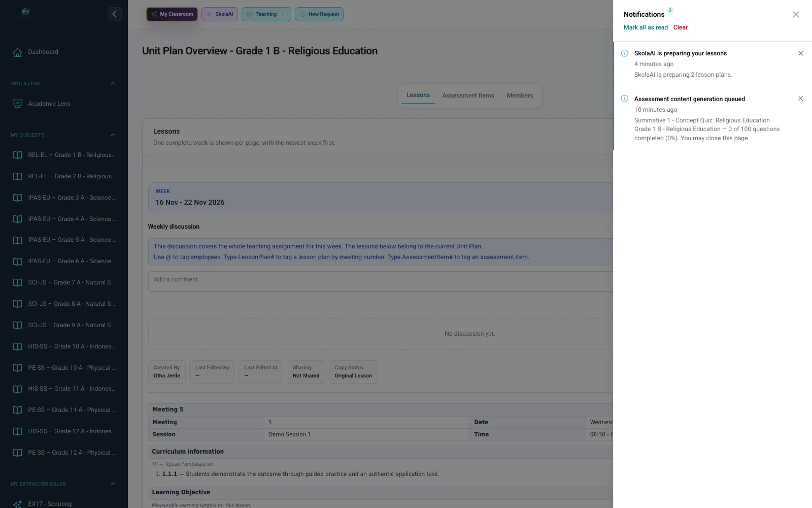
Task: Open HIS-SS Grade 12 A book icon
Action: [x=17, y=431]
